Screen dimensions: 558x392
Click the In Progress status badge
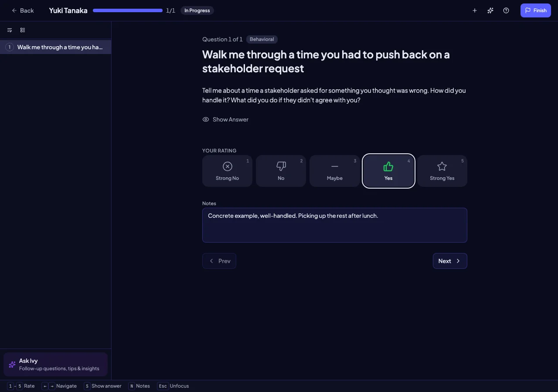197,10
